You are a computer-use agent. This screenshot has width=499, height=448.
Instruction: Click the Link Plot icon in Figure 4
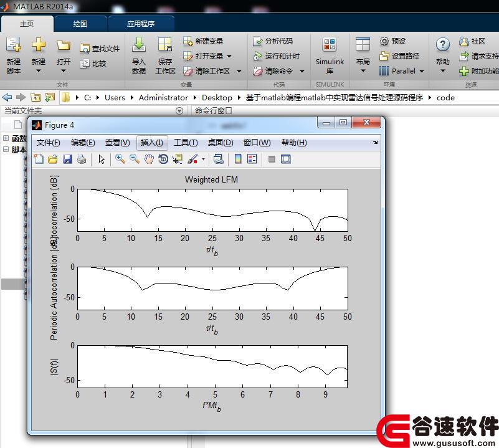pyautogui.click(x=218, y=159)
